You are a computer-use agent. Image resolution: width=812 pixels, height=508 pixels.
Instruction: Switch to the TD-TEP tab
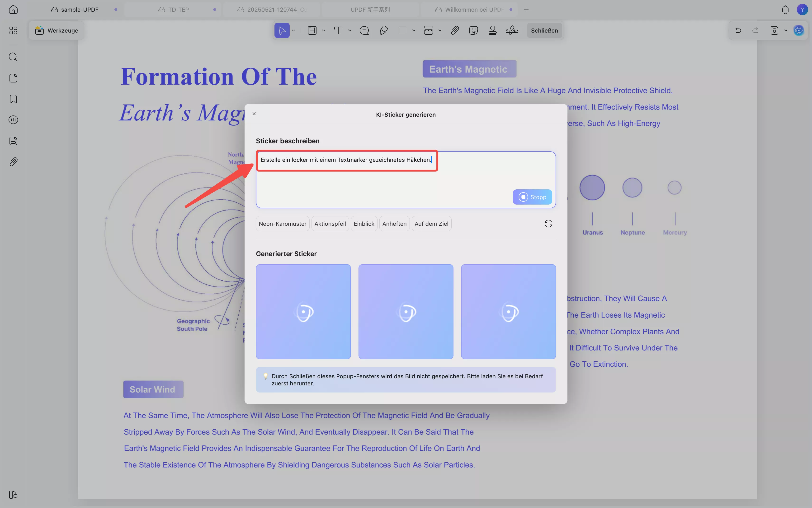[178, 10]
